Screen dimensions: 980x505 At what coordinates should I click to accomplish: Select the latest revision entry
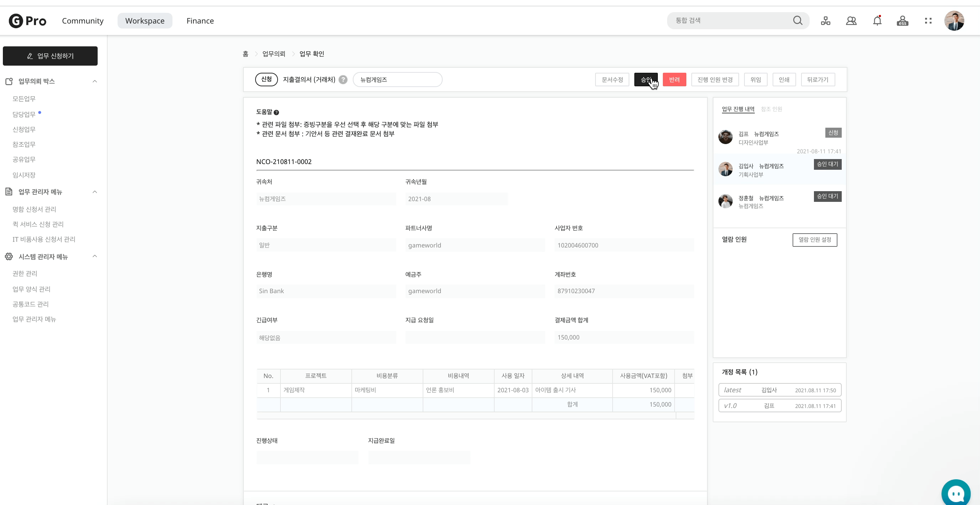779,390
